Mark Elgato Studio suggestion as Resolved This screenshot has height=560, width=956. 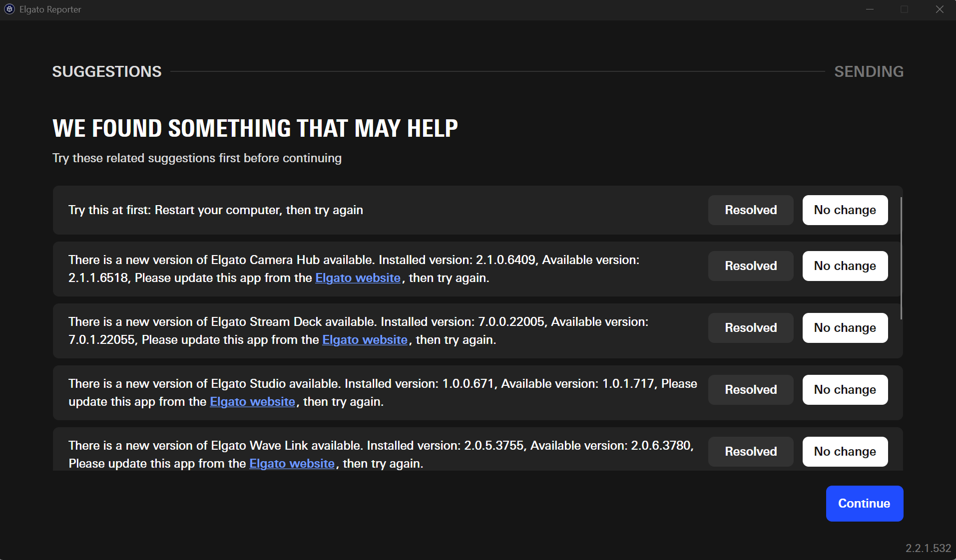[750, 390]
